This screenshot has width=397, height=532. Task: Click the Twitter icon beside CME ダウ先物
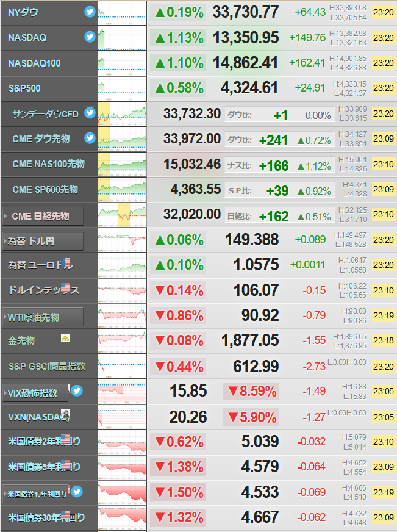(x=90, y=138)
